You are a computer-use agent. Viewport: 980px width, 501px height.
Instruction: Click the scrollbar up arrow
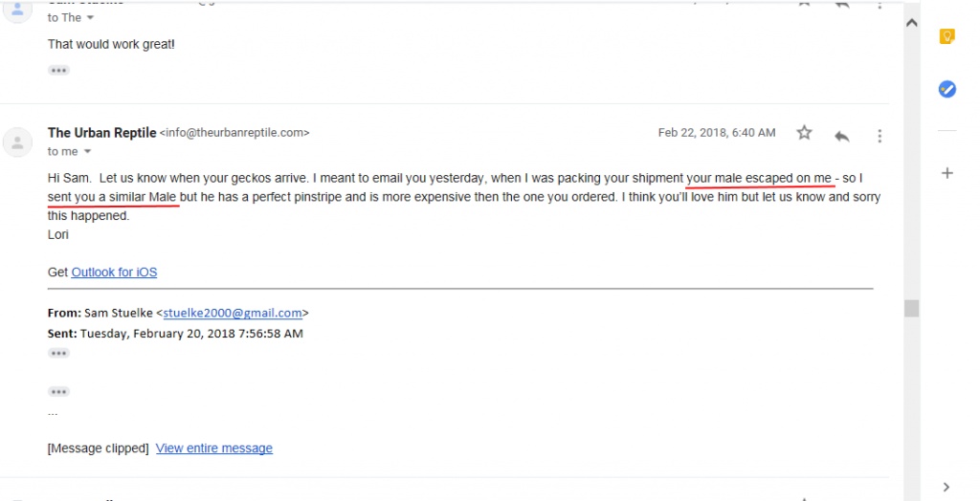(x=912, y=23)
